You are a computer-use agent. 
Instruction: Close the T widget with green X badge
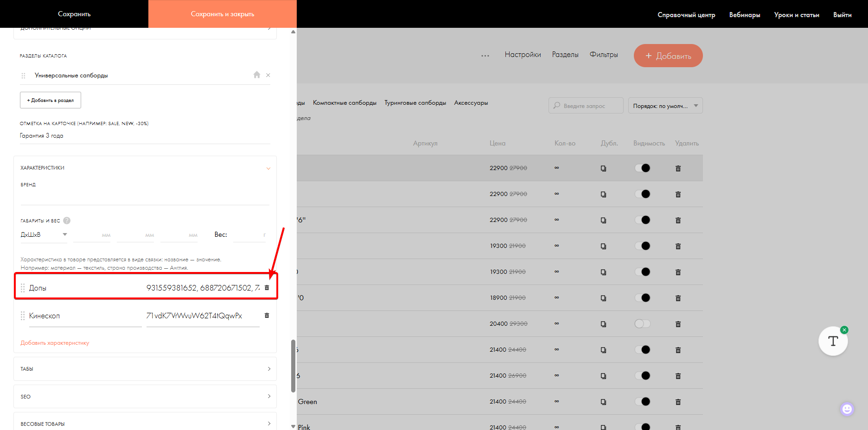[844, 330]
